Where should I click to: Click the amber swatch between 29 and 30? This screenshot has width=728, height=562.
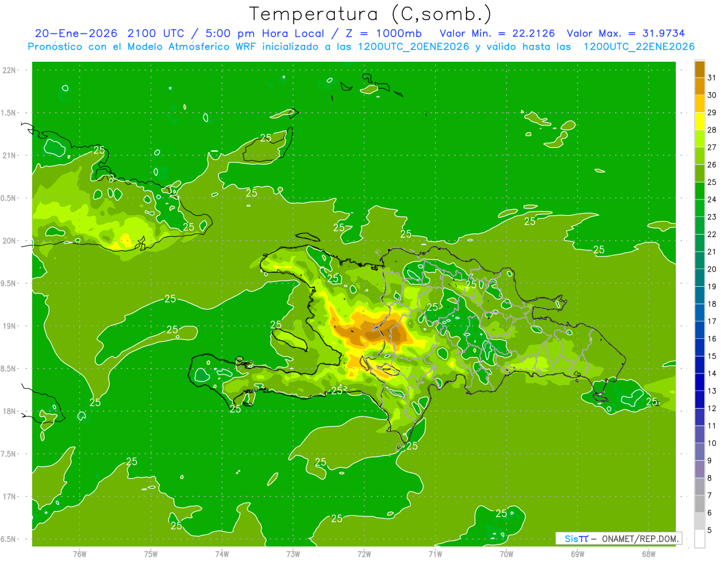click(699, 104)
